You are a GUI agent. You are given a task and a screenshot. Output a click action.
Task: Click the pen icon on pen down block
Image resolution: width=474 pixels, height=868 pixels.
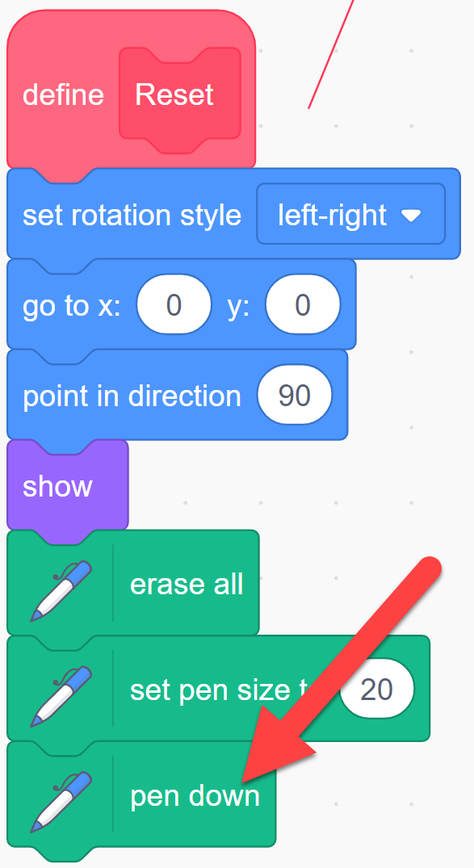coord(61,802)
